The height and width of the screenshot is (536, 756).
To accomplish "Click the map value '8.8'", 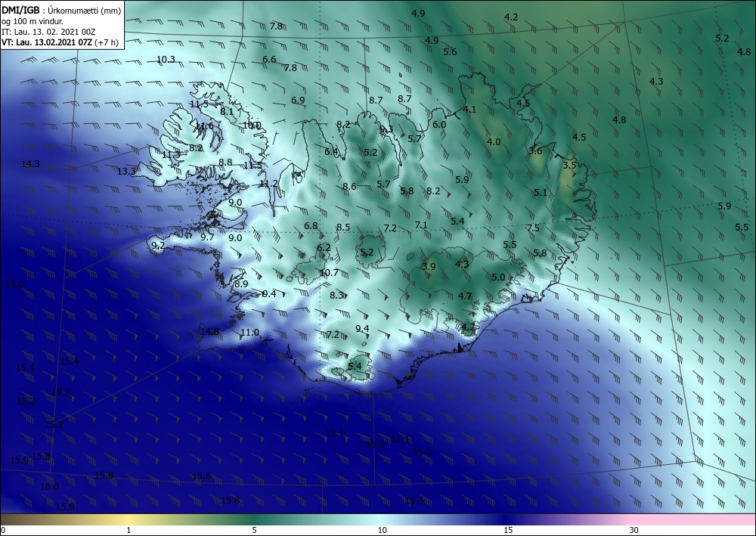I will point(225,163).
